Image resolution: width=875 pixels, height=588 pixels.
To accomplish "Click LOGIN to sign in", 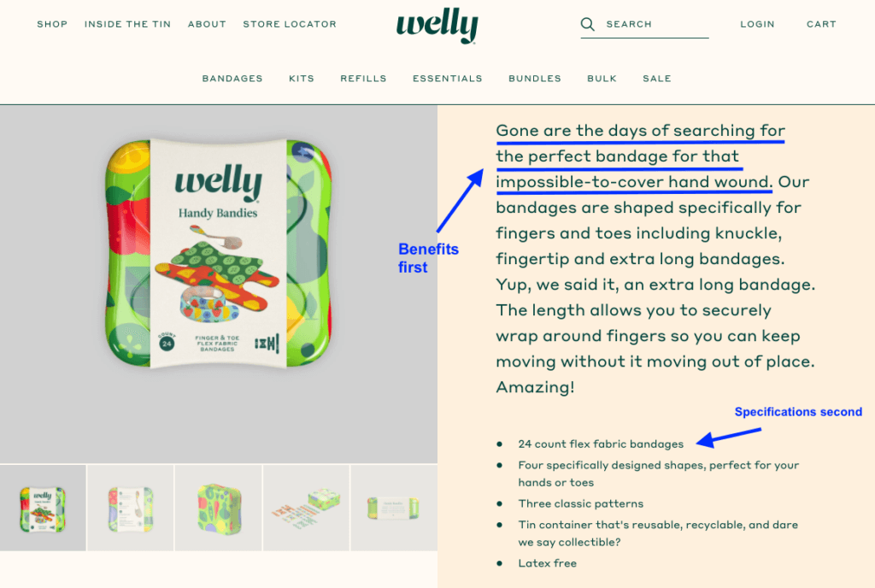I will (757, 24).
